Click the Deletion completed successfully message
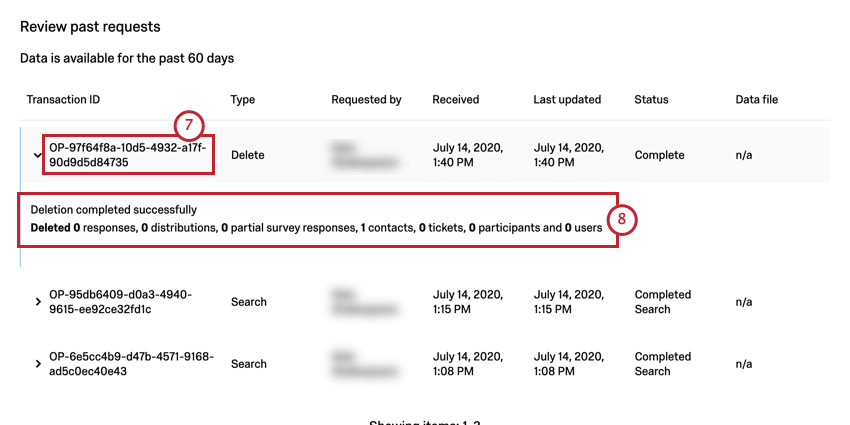850x425 pixels. pyautogui.click(x=114, y=210)
